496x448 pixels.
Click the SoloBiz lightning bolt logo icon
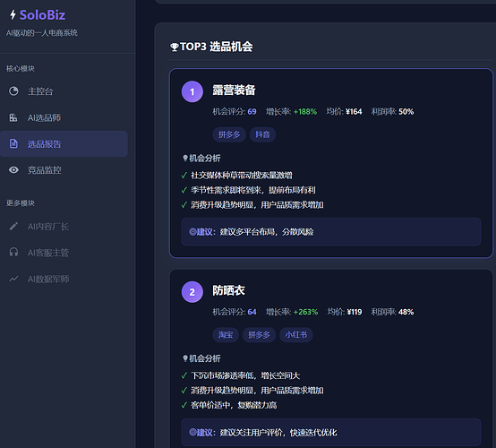click(x=13, y=14)
